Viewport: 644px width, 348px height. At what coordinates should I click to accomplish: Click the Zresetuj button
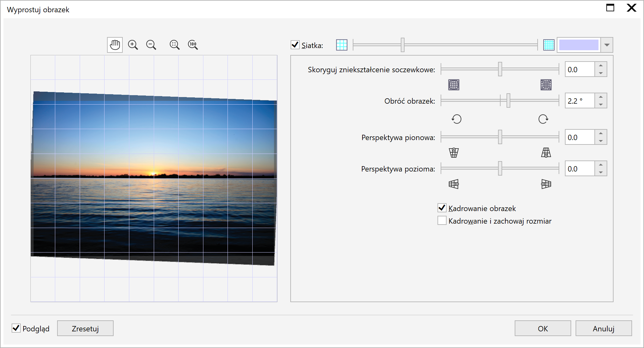85,329
